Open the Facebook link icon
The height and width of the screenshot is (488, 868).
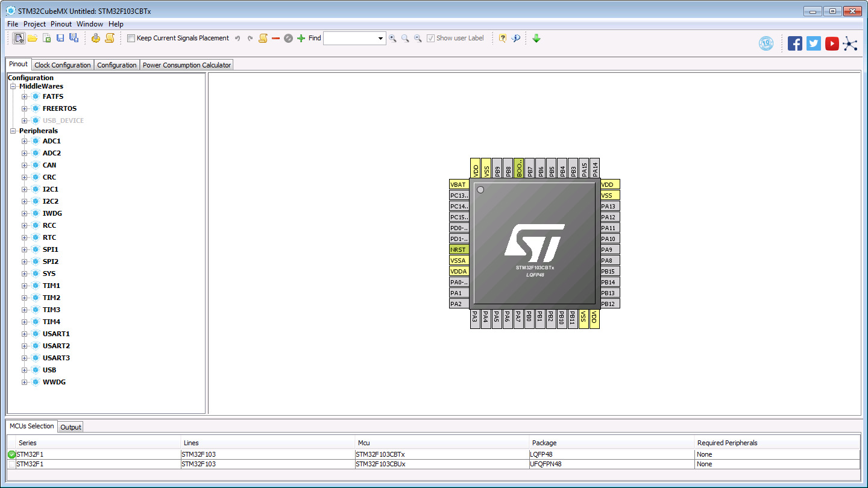tap(794, 43)
